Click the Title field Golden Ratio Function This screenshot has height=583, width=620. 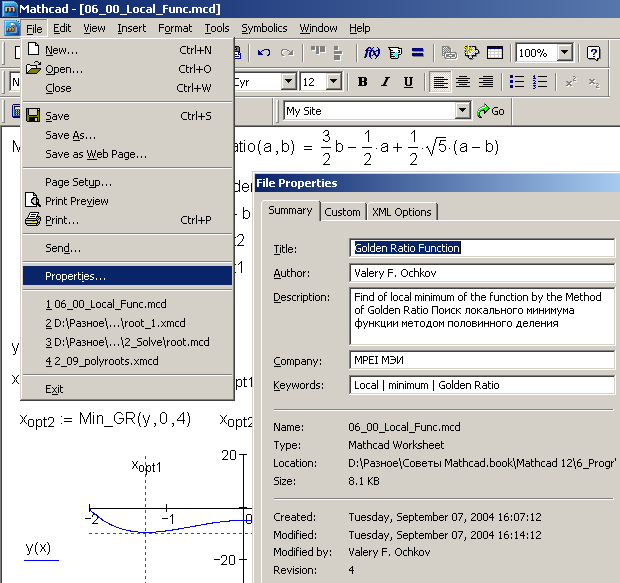pyautogui.click(x=482, y=248)
